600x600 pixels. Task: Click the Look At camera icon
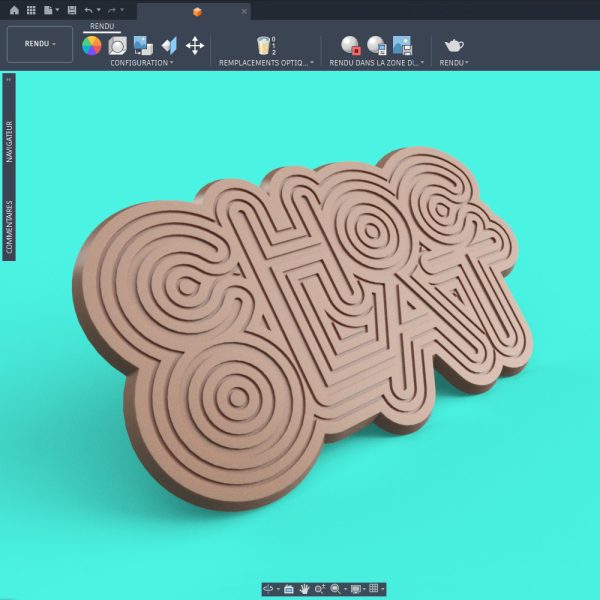pyautogui.click(x=289, y=589)
